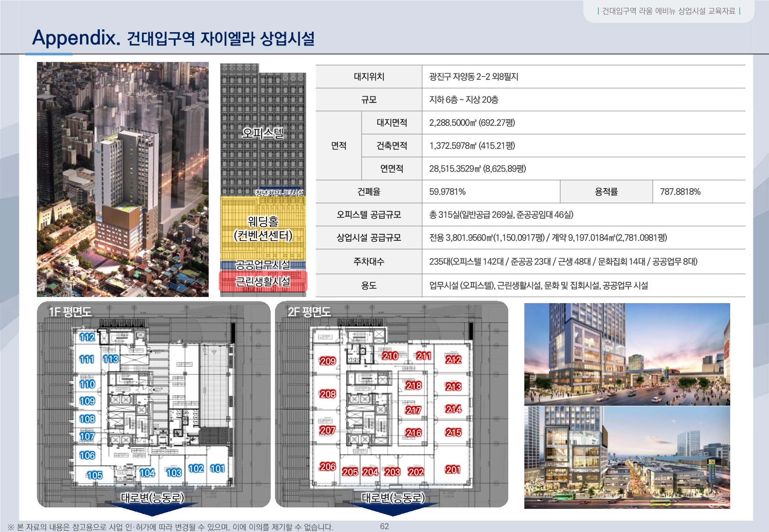The width and height of the screenshot is (769, 532).
Task: Click the '상업시설 공급규모' header cell
Action: [369, 237]
